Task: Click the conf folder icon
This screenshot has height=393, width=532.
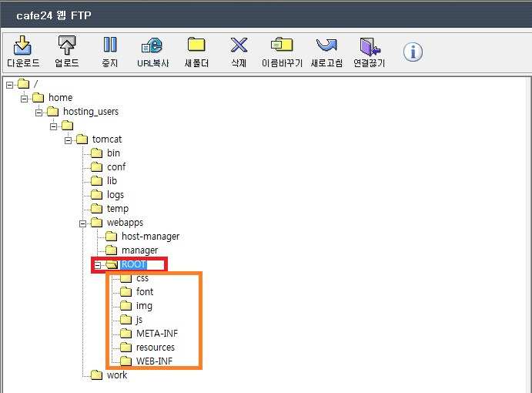Action: 97,166
